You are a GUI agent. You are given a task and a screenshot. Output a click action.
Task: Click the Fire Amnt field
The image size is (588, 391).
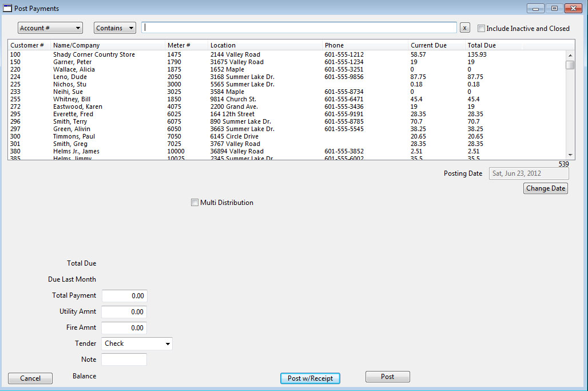[x=124, y=328]
